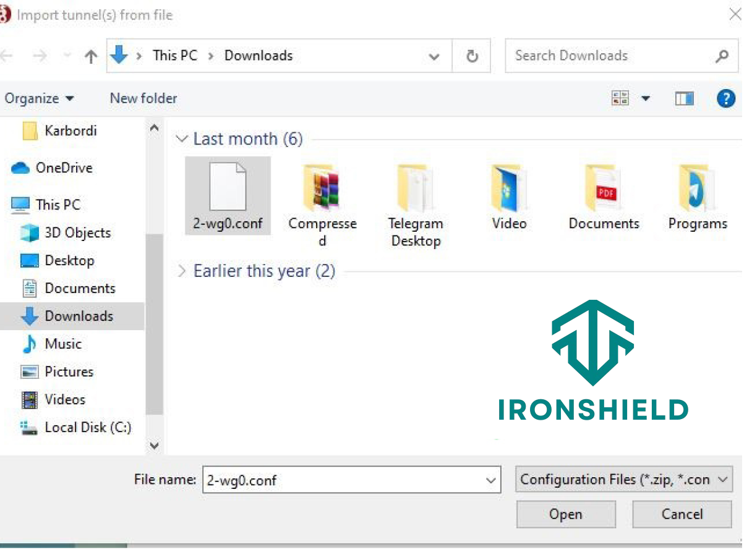Go up one folder level

(x=91, y=56)
